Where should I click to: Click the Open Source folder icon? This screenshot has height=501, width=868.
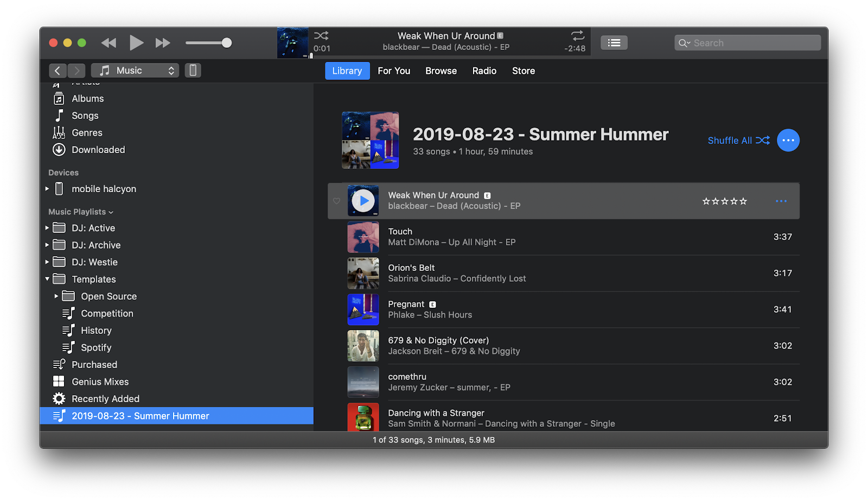(x=68, y=296)
